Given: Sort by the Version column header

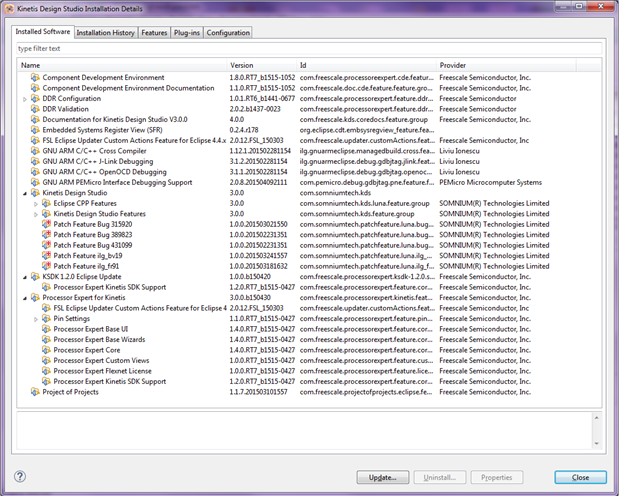Looking at the screenshot, I should pos(261,65).
